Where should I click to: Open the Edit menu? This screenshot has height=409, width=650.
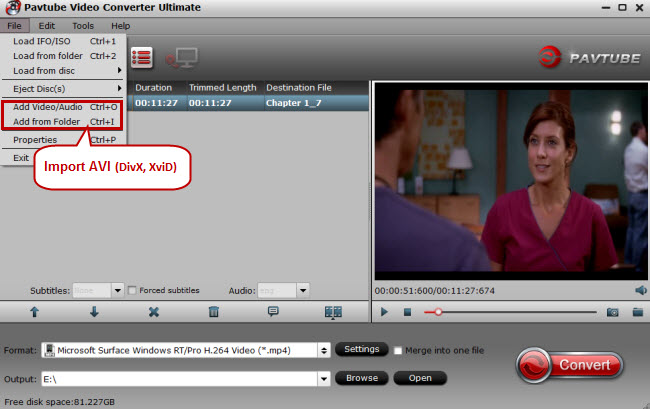(x=46, y=26)
